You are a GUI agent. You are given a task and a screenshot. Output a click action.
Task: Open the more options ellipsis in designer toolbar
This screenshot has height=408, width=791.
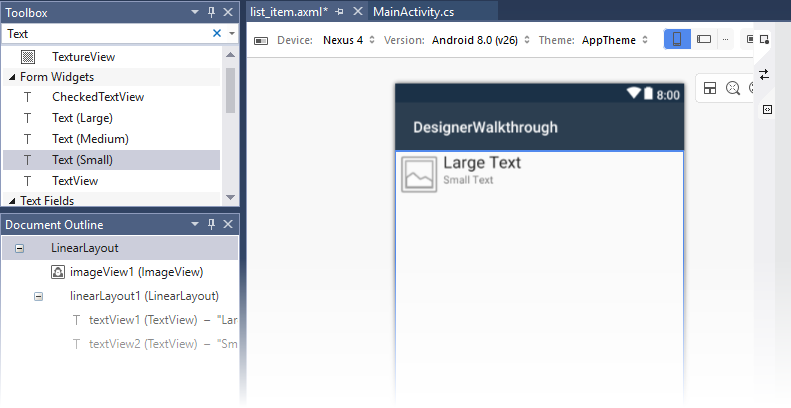[725, 39]
